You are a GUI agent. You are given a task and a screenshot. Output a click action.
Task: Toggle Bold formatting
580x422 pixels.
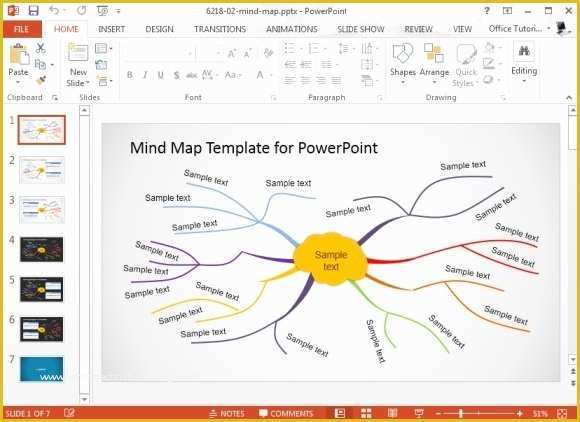tap(130, 75)
